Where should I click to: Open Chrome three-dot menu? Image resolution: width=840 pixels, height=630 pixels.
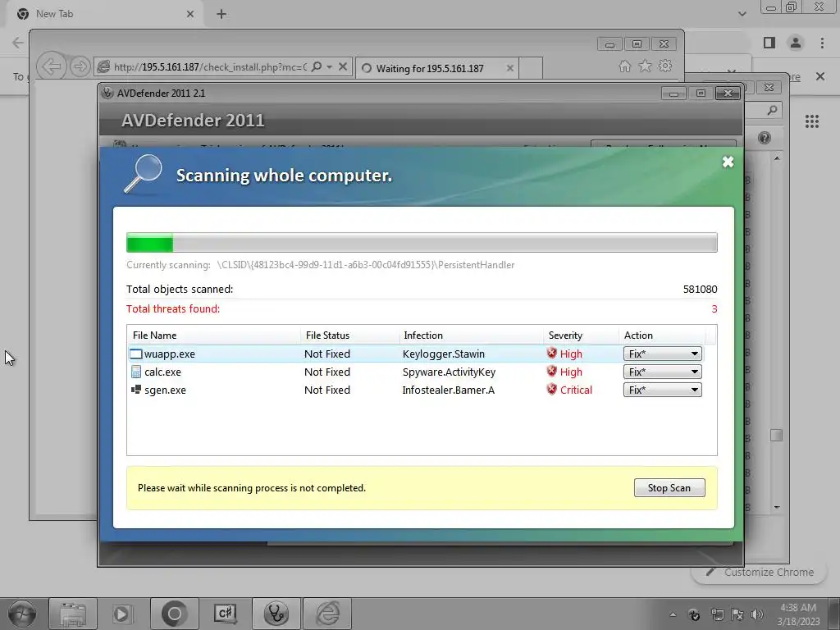point(822,43)
